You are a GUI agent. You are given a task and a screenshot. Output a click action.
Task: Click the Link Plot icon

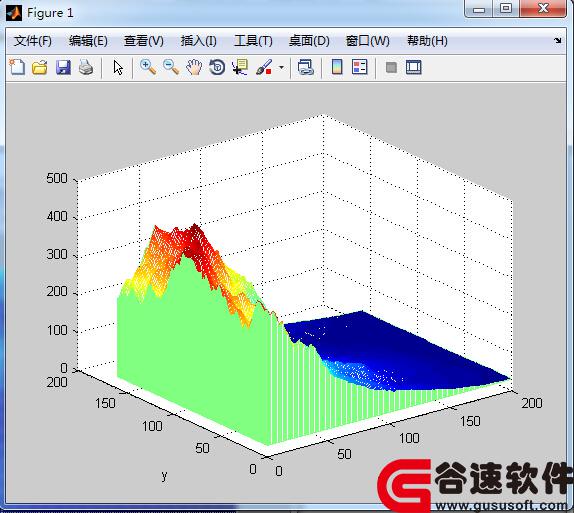click(306, 67)
